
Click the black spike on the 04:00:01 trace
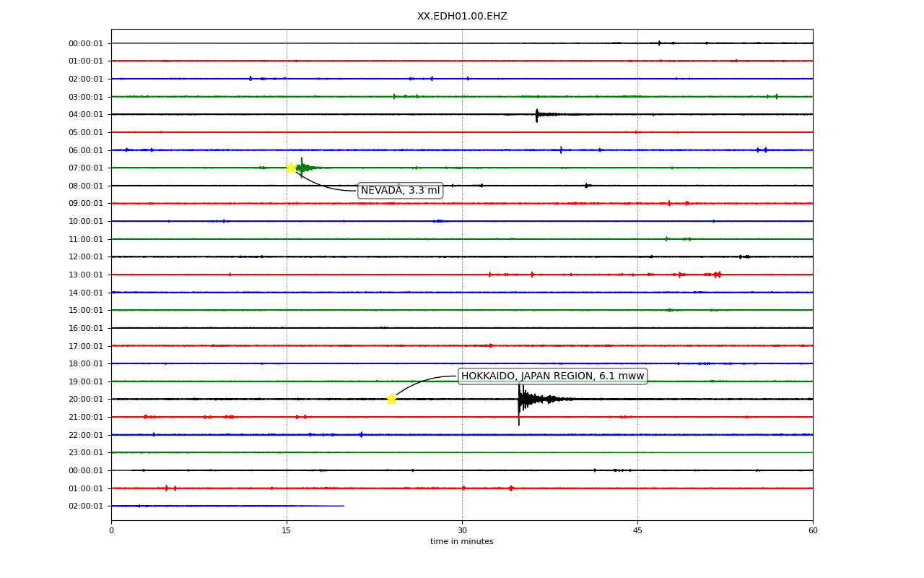click(537, 114)
